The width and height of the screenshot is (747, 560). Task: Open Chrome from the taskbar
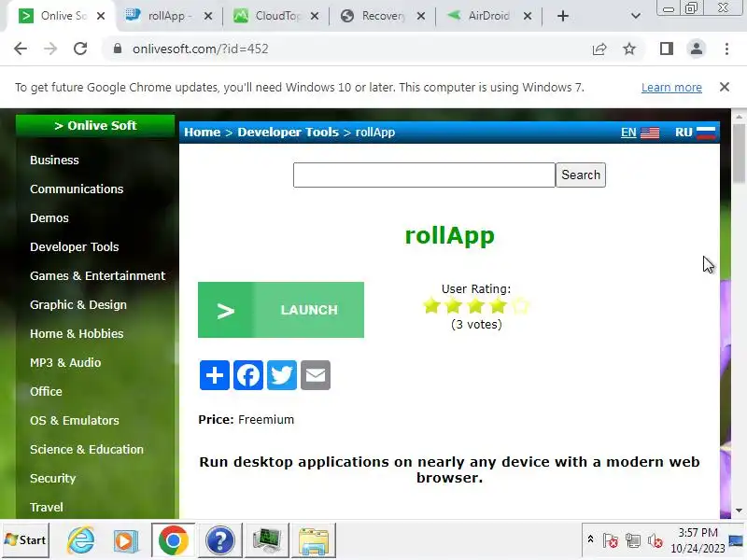[174, 540]
